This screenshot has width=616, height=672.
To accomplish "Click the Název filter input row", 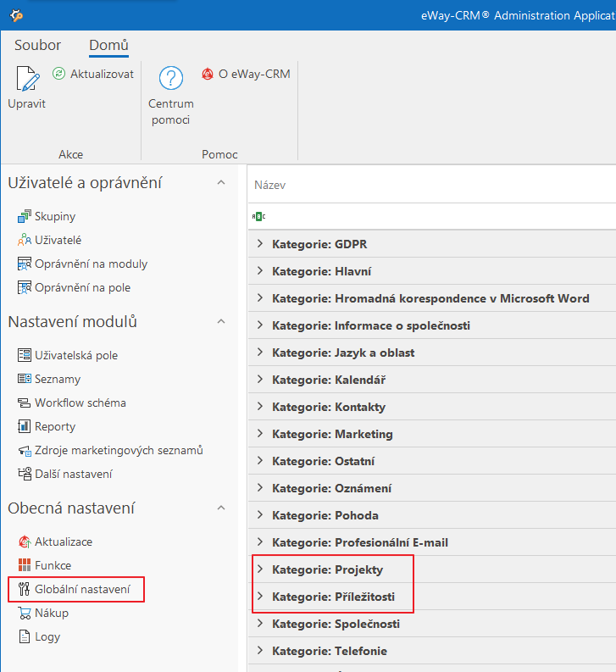I will click(x=431, y=217).
